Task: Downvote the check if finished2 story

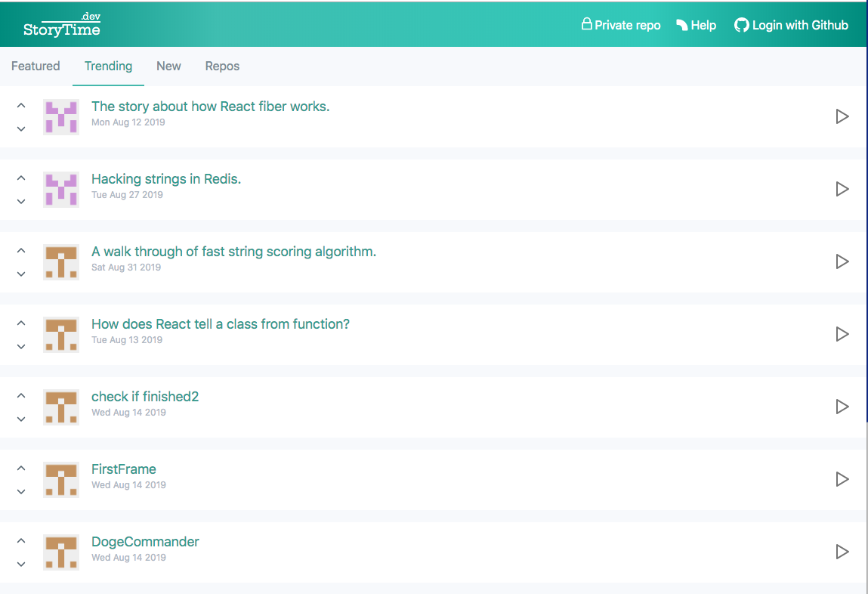Action: point(21,419)
